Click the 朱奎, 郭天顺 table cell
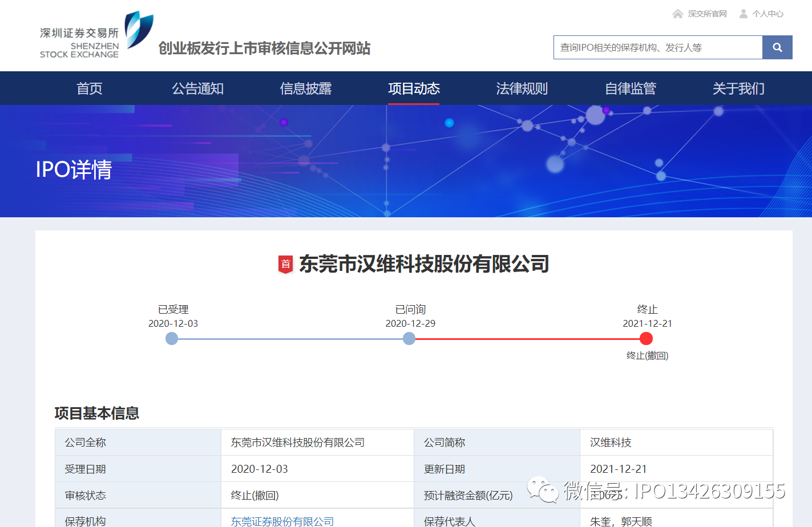Viewport: 812px width, 527px height. tap(621, 521)
